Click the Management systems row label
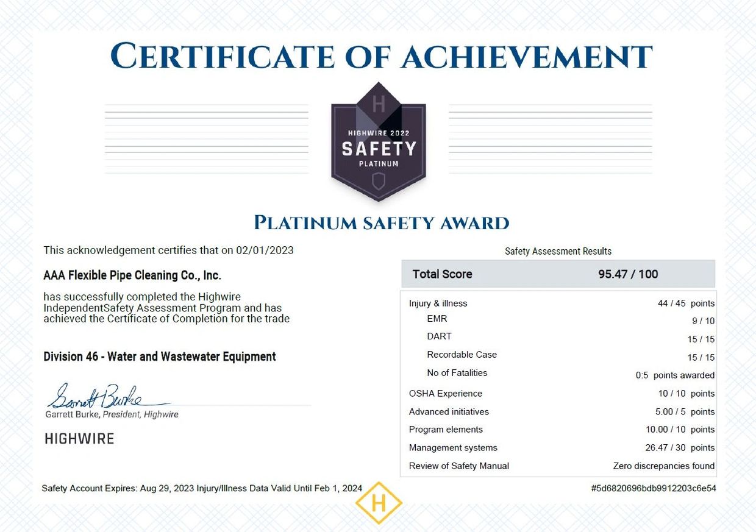The image size is (756, 532). 453,448
